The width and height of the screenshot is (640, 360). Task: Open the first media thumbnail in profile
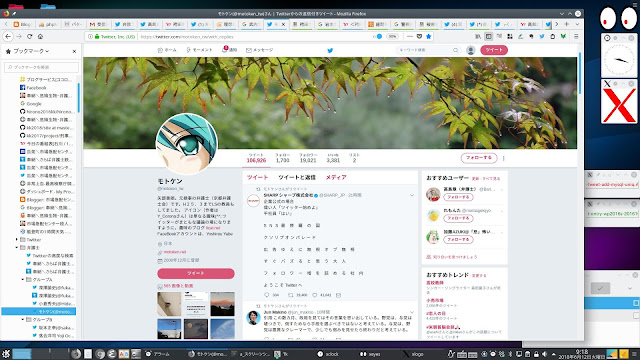point(169,304)
